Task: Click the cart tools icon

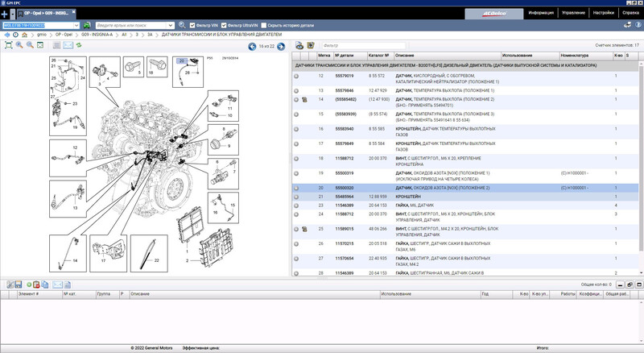Action: (10, 284)
